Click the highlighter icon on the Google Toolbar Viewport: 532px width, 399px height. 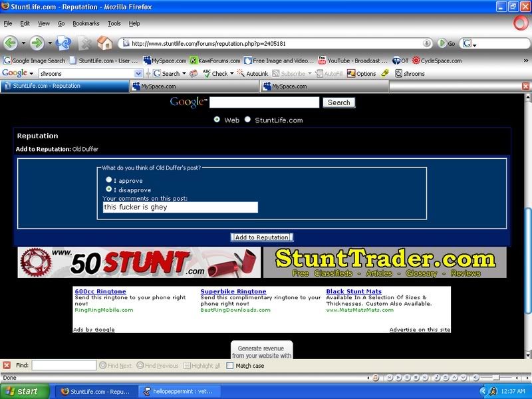click(386, 72)
